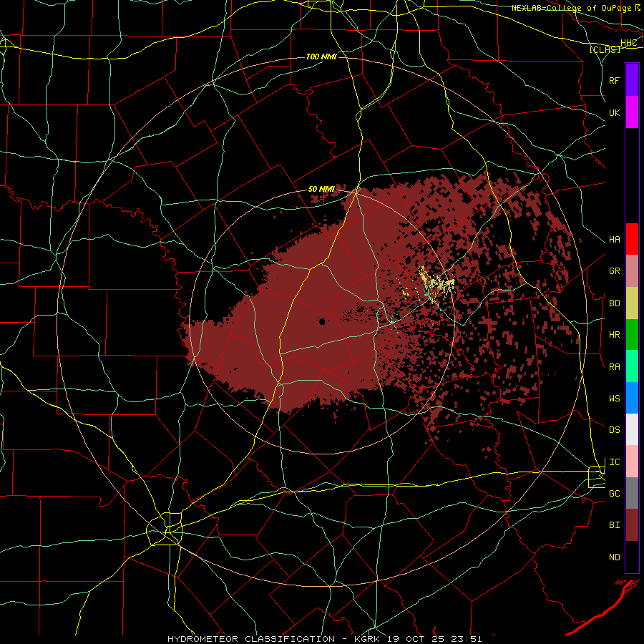Click the "[CLAS]" units label
Screen dimensions: 644x644
click(x=605, y=49)
